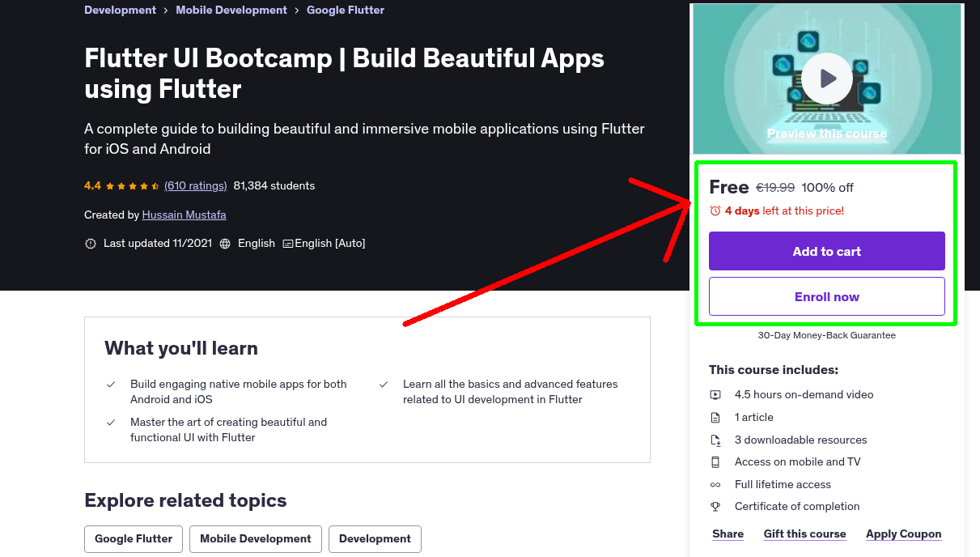Select the Google Flutter topic tag
This screenshot has width=980, height=557.
click(x=134, y=539)
